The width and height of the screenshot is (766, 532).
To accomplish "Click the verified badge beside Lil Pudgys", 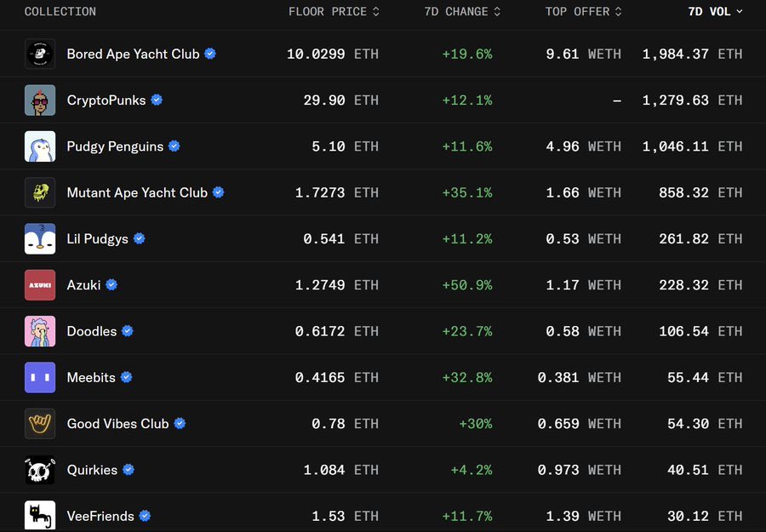I will coord(140,238).
